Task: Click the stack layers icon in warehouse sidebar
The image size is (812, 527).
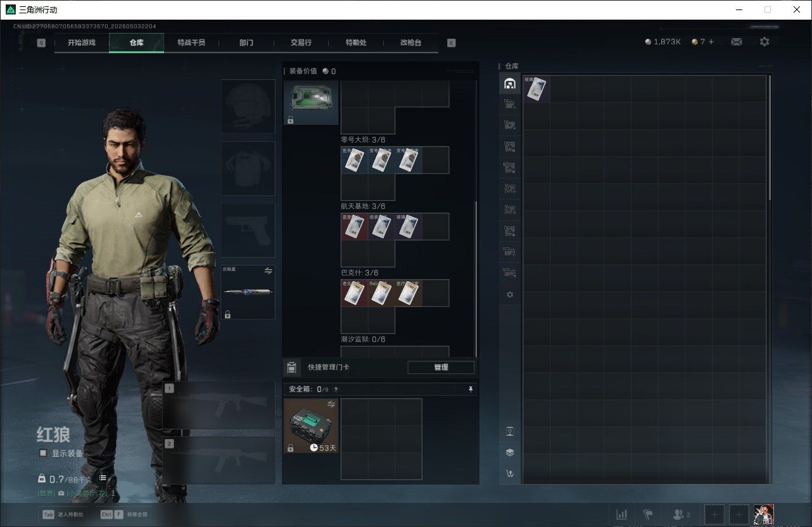Action: click(510, 452)
